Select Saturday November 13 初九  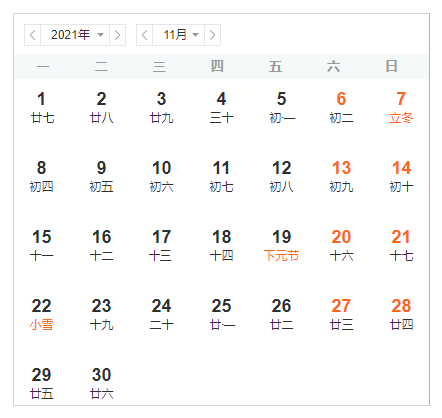point(341,177)
